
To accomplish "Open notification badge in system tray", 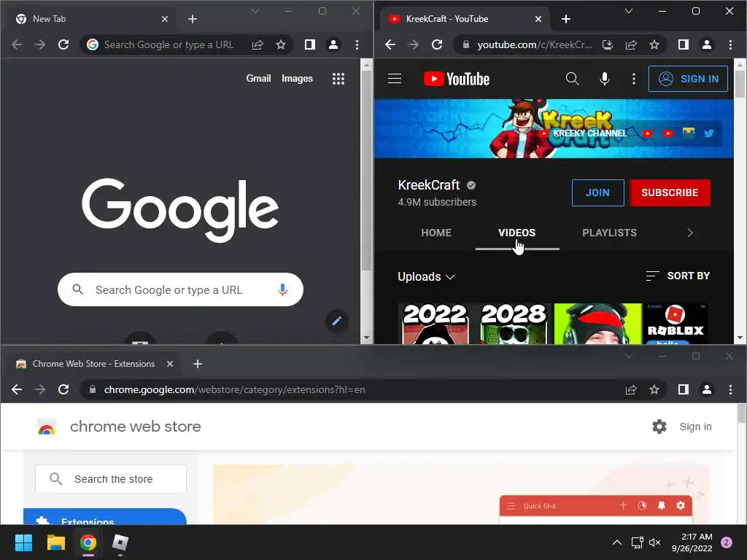I will tap(727, 542).
